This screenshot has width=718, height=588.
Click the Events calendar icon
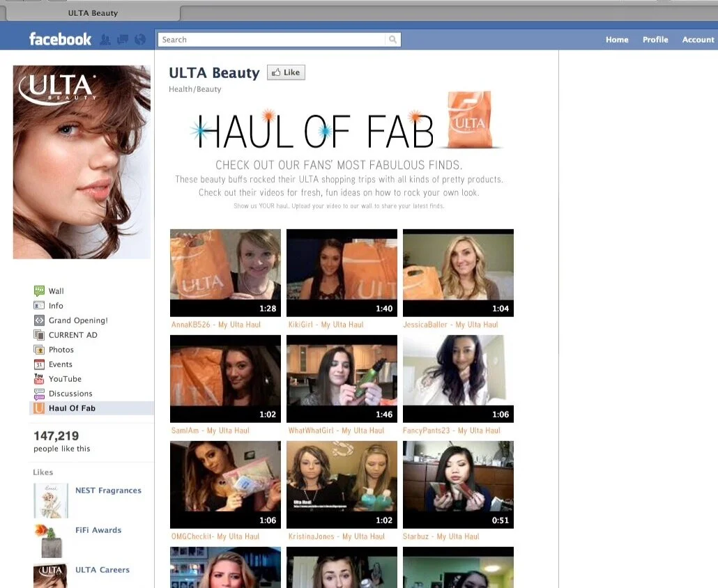tap(39, 364)
